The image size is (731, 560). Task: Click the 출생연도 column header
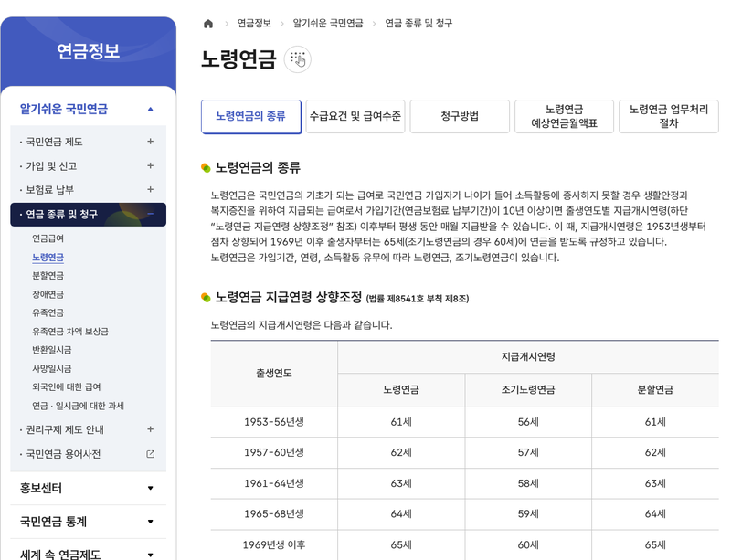274,374
